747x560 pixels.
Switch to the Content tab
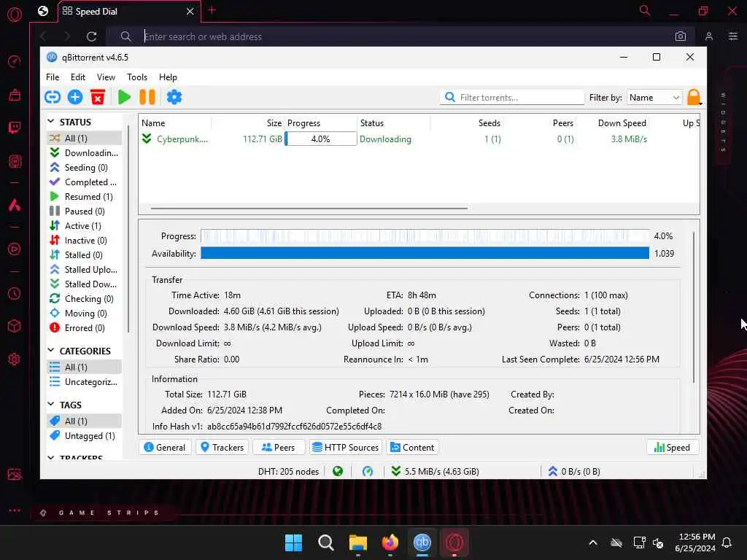click(412, 447)
